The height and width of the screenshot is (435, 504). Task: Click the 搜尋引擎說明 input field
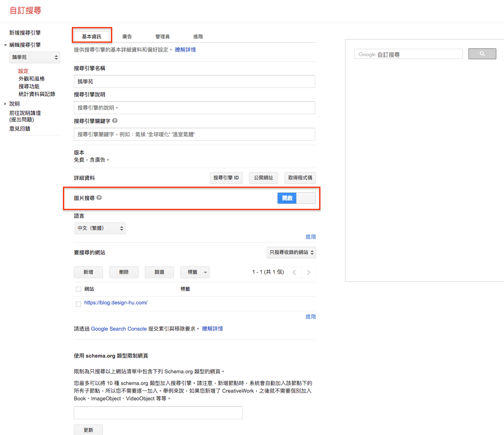pos(194,108)
